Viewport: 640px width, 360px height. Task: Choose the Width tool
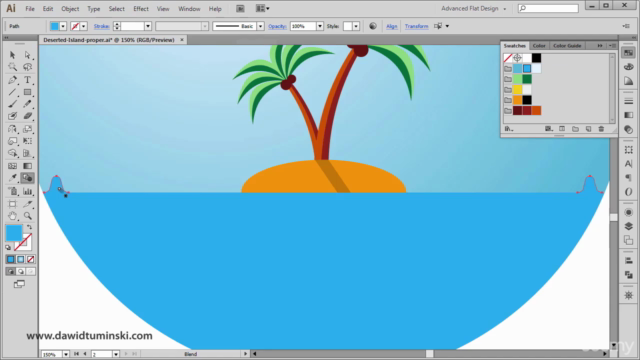click(12, 141)
